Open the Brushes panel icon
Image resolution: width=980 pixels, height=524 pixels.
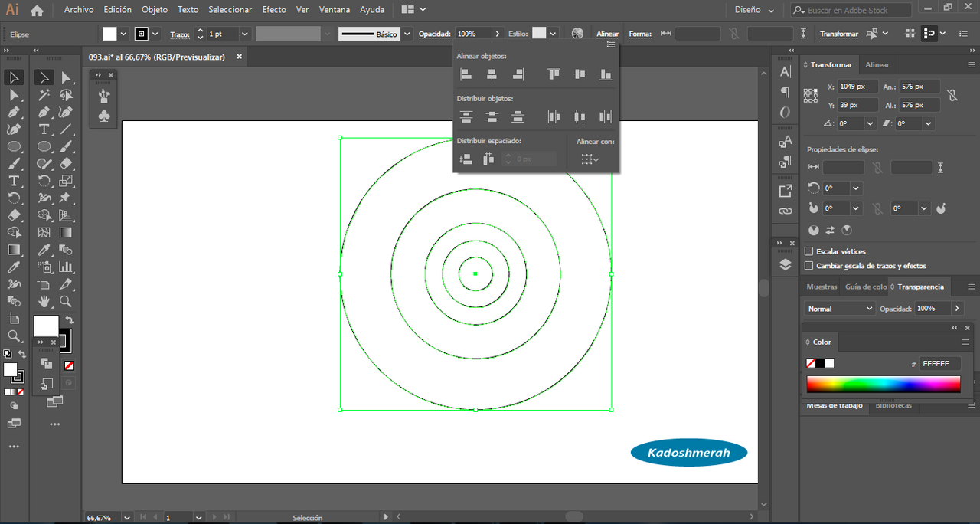(x=104, y=96)
